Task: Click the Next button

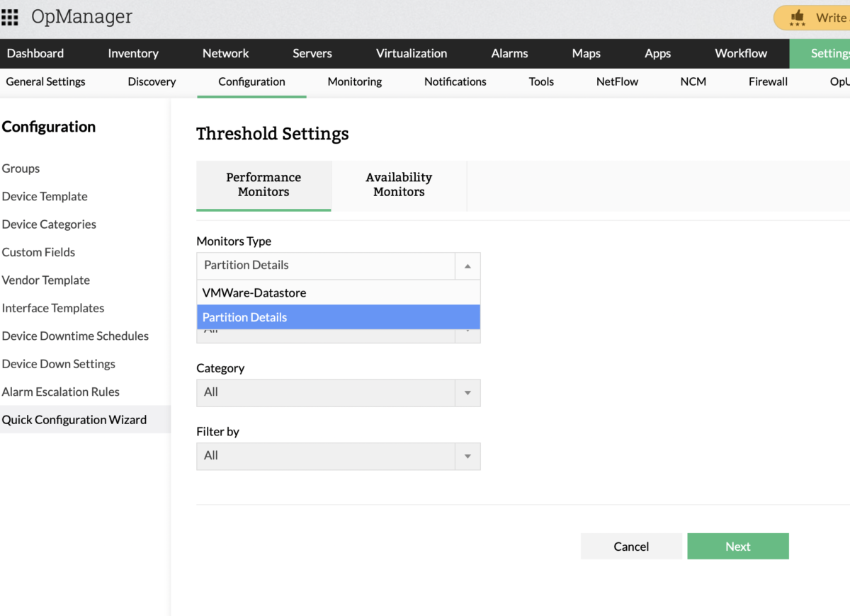Action: pyautogui.click(x=737, y=546)
